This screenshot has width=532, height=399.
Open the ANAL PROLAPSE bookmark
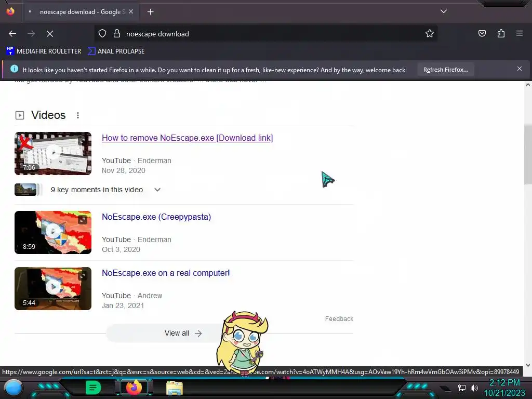click(116, 51)
